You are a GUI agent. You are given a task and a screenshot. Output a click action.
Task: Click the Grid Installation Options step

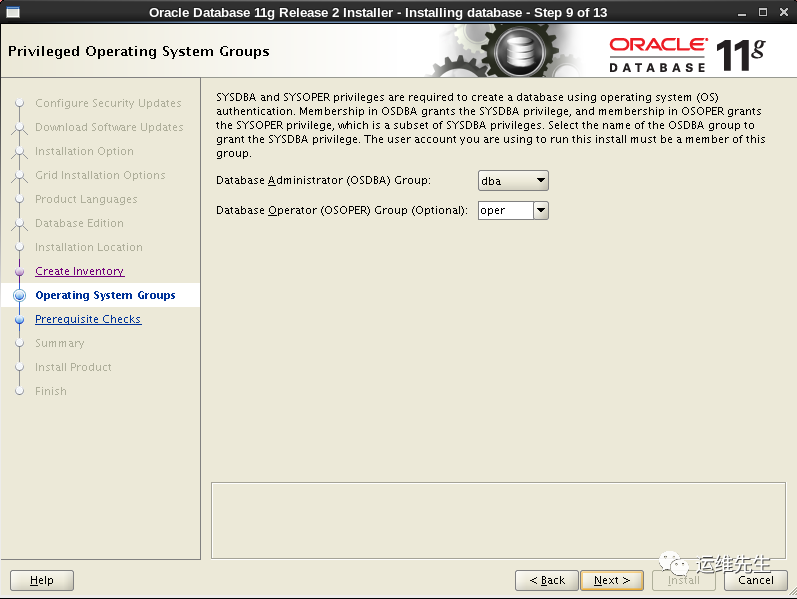point(100,175)
